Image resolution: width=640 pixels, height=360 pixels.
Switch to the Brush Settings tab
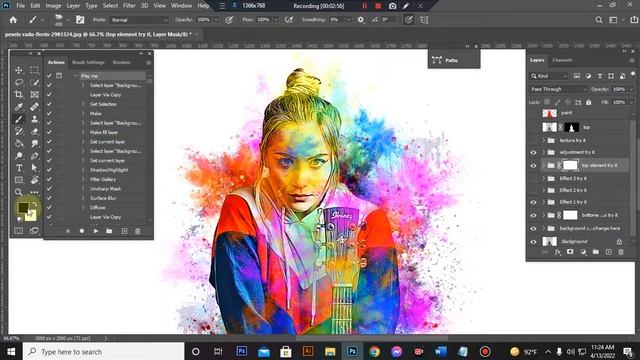[x=88, y=62]
